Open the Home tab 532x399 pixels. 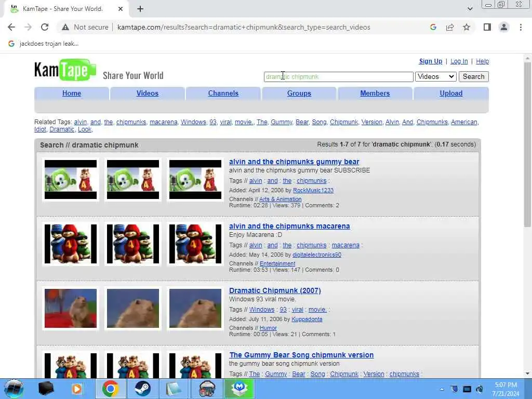72,94
